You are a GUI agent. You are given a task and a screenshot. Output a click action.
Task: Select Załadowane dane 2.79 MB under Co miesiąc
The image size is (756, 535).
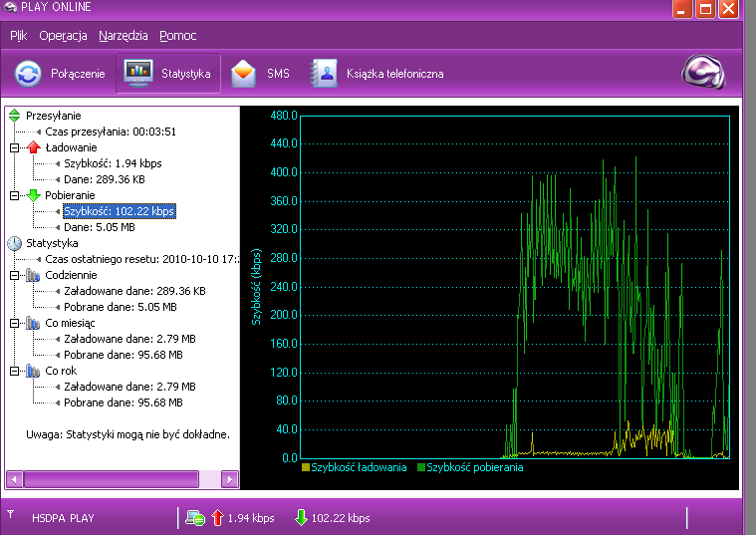coord(130,339)
